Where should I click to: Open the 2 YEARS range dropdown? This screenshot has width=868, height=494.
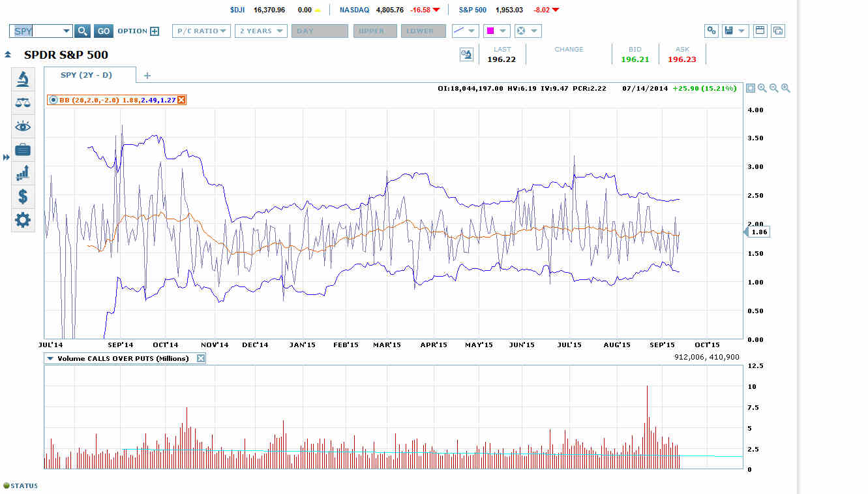[x=262, y=31]
